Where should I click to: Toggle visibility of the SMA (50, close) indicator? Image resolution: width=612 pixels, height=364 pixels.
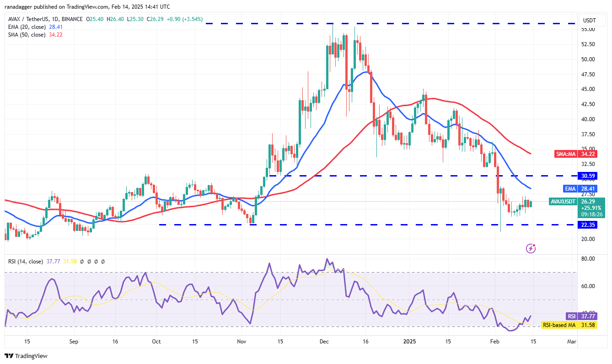[28, 34]
